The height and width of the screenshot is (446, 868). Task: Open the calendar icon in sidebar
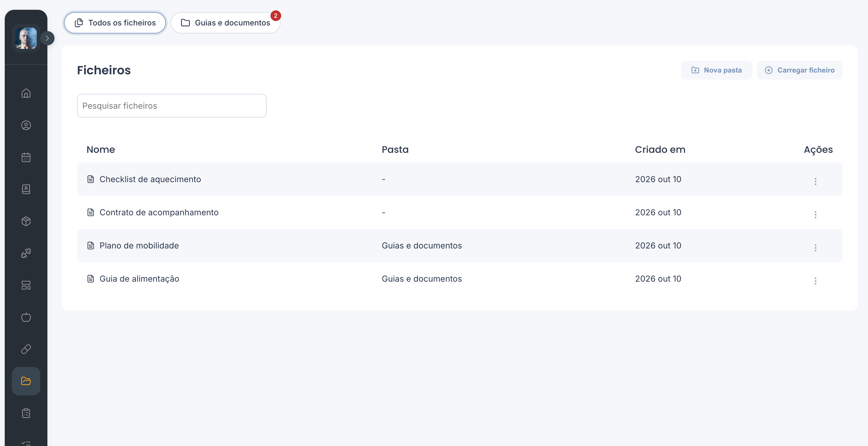(26, 157)
